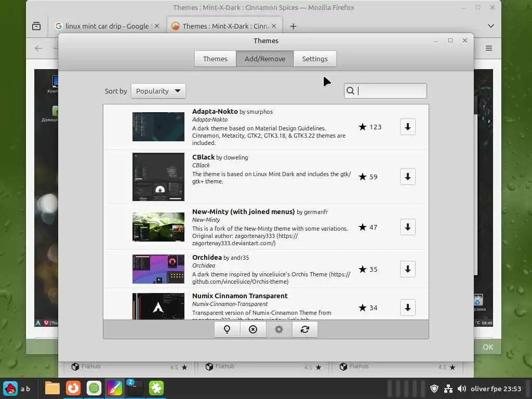Click the Numix Cinnamon Transparent thumbnail
Image resolution: width=532 pixels, height=399 pixels.
(158, 307)
